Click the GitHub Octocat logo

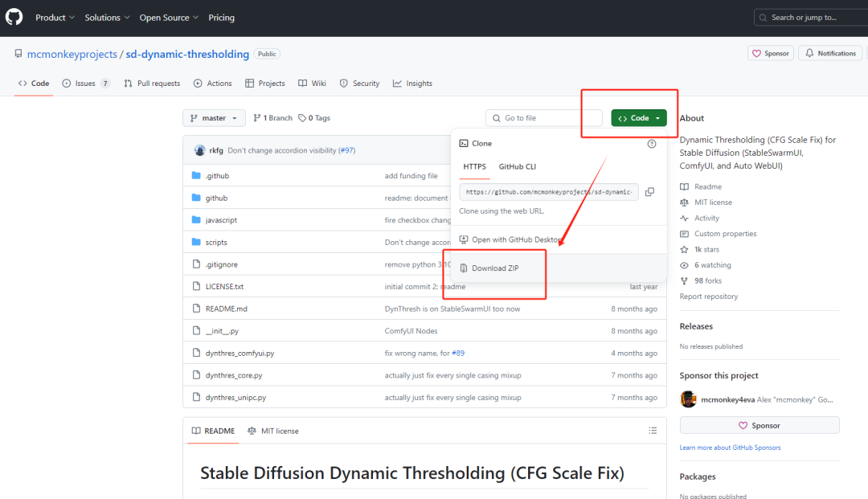tap(14, 17)
